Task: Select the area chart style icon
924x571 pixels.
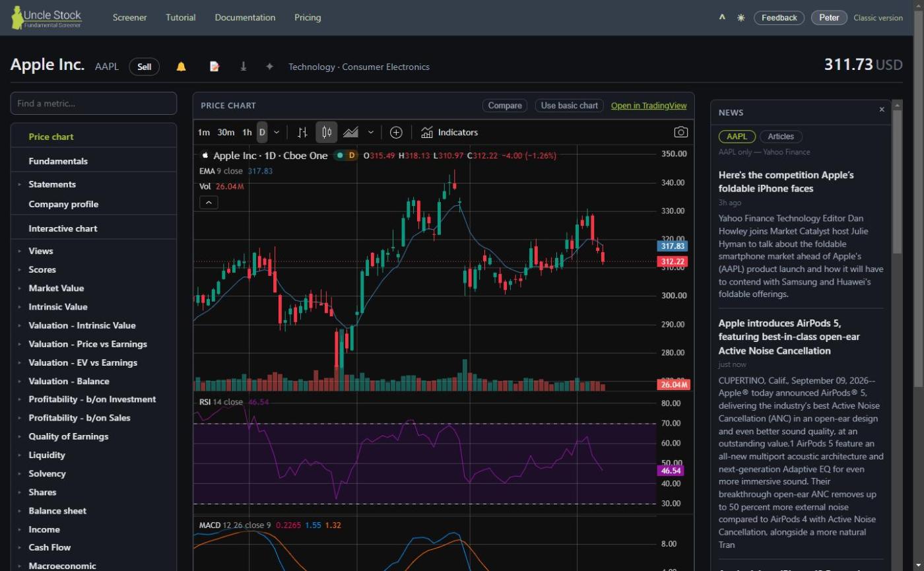Action: click(x=350, y=132)
